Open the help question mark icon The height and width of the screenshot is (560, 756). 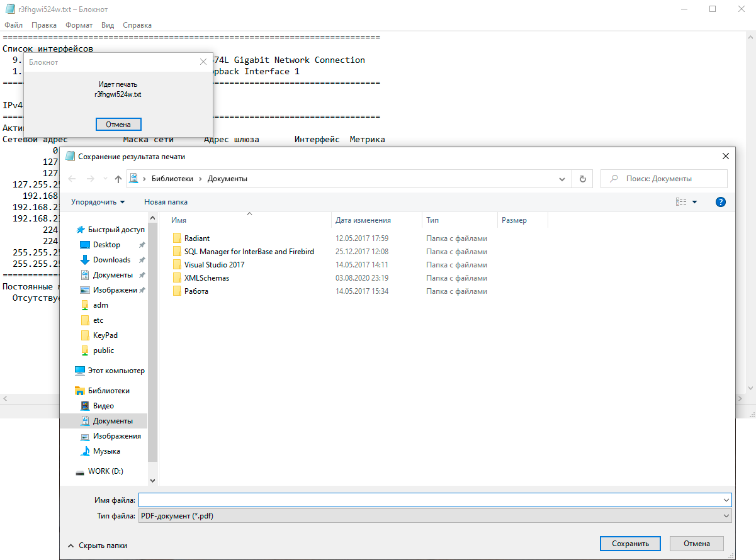click(x=721, y=202)
